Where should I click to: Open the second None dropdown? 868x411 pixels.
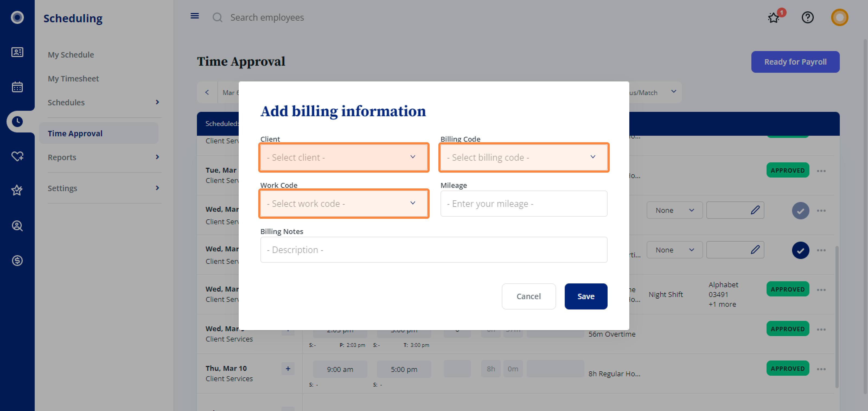(x=674, y=250)
